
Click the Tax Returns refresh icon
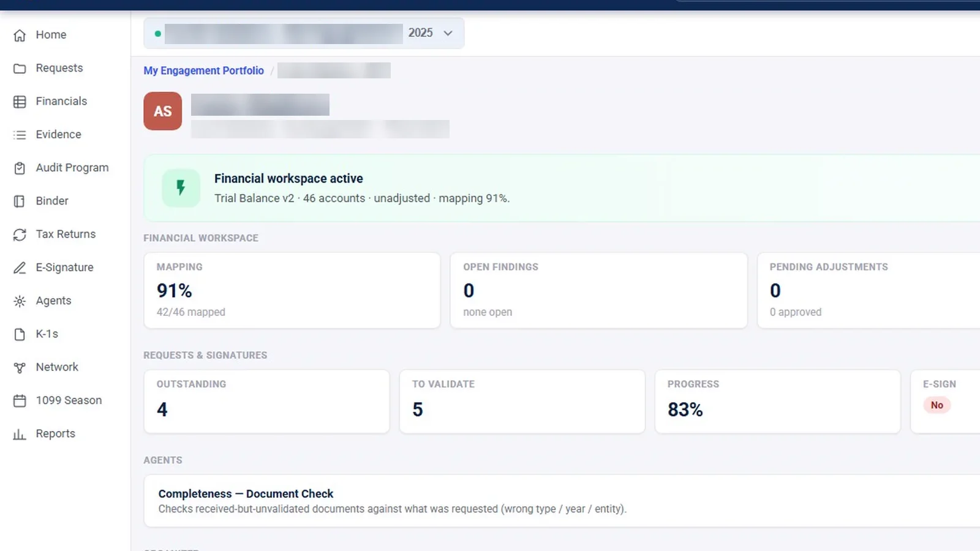point(20,234)
